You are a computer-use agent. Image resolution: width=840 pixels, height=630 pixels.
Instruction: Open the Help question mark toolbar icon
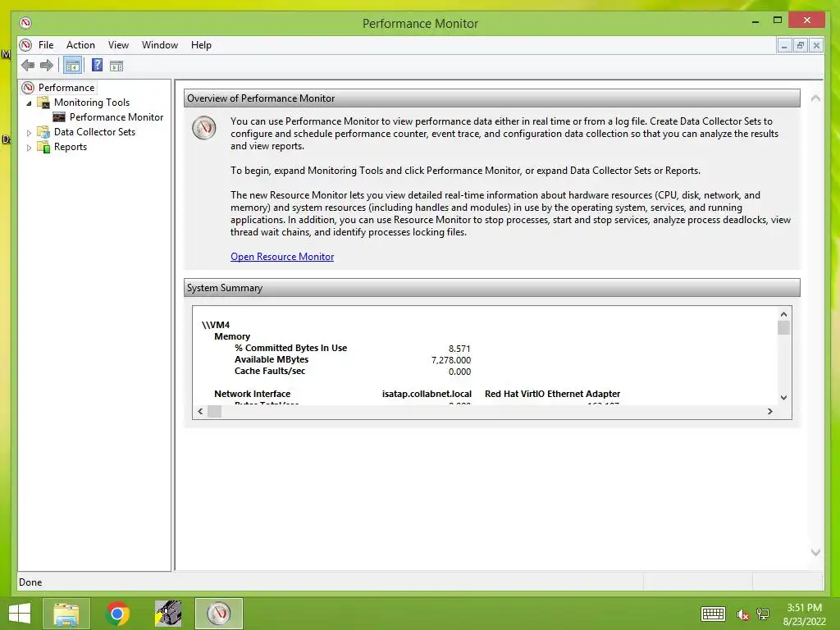[97, 66]
